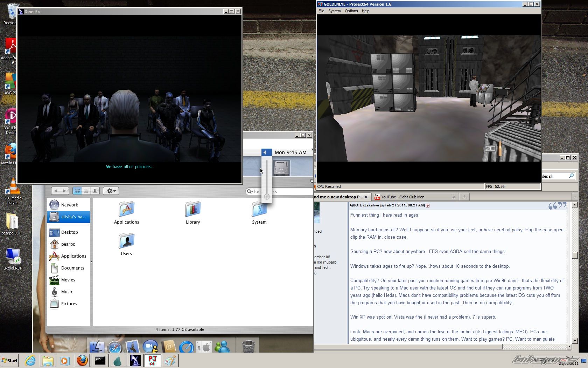
Task: Select Documents in the Finder sidebar
Action: click(72, 268)
